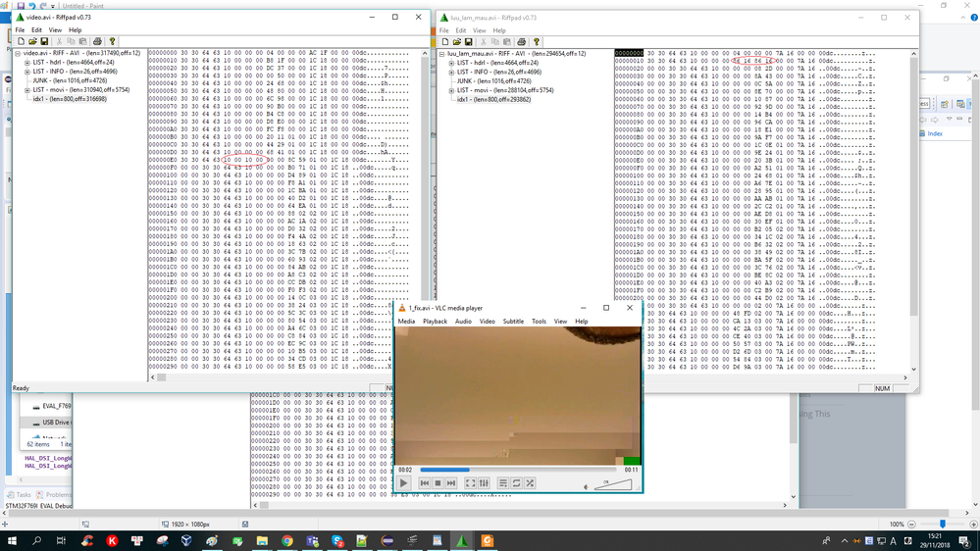Viewport: 980px width, 551px height.
Task: Click New file icon in luu_lam_mau.avi Riffpad
Action: click(445, 42)
